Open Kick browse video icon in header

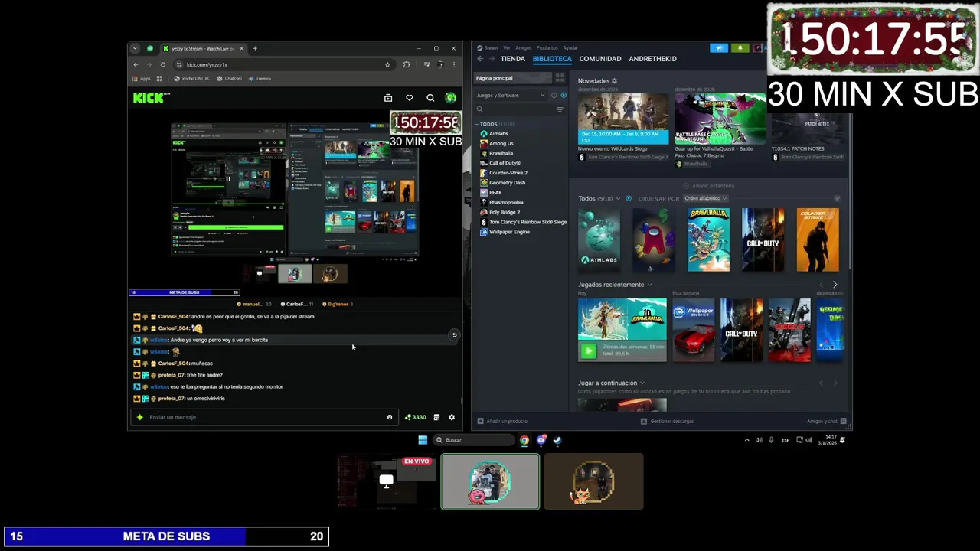coord(388,98)
